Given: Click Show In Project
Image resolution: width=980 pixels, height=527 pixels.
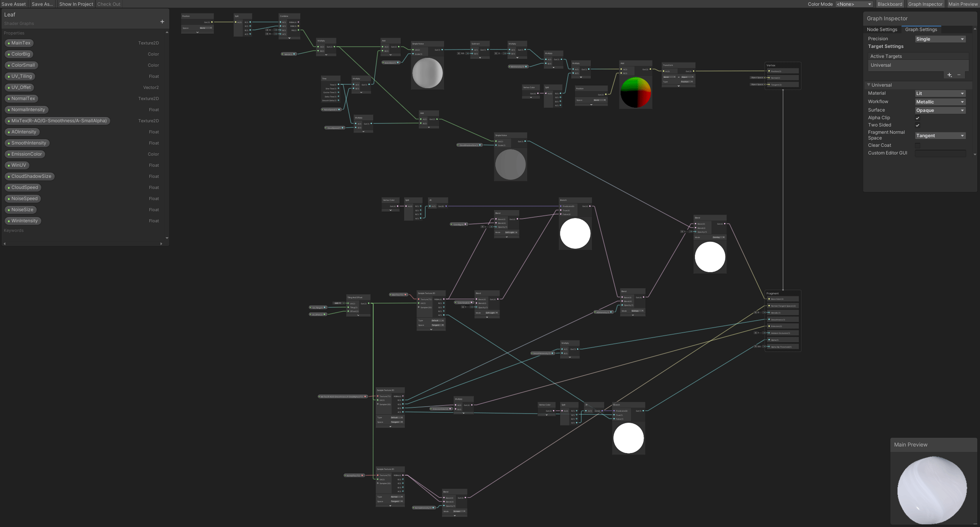Looking at the screenshot, I should pyautogui.click(x=76, y=4).
